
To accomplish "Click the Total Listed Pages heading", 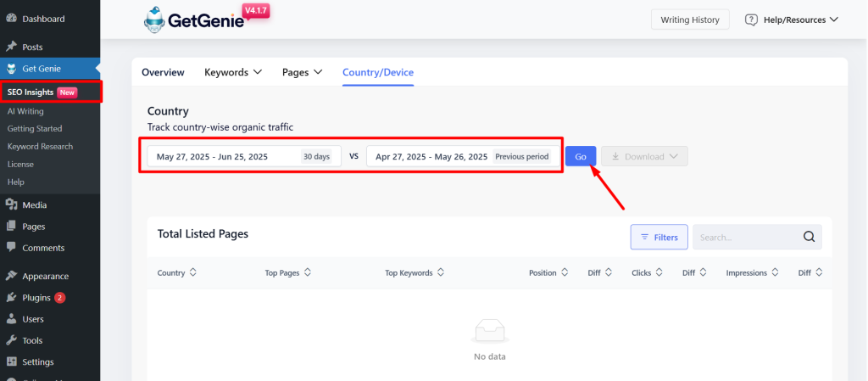I will tap(203, 233).
